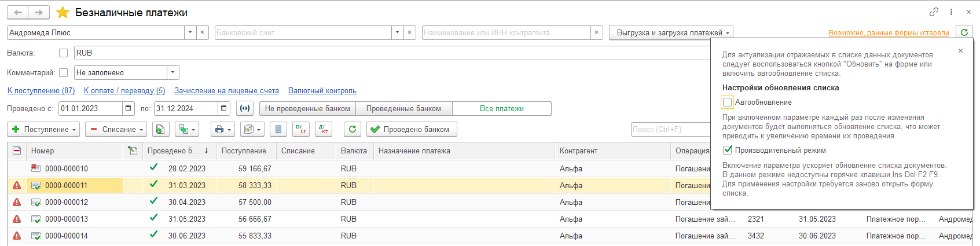Click the Dr/Cr postings icon
980x246 pixels.
[x=300, y=129]
